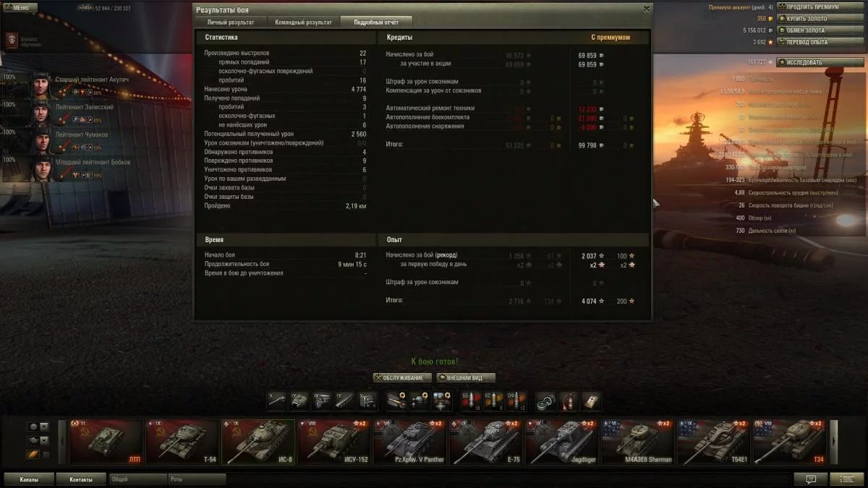The width and height of the screenshot is (868, 488).
Task: Select the T34 tank in carousel
Action: click(790, 442)
